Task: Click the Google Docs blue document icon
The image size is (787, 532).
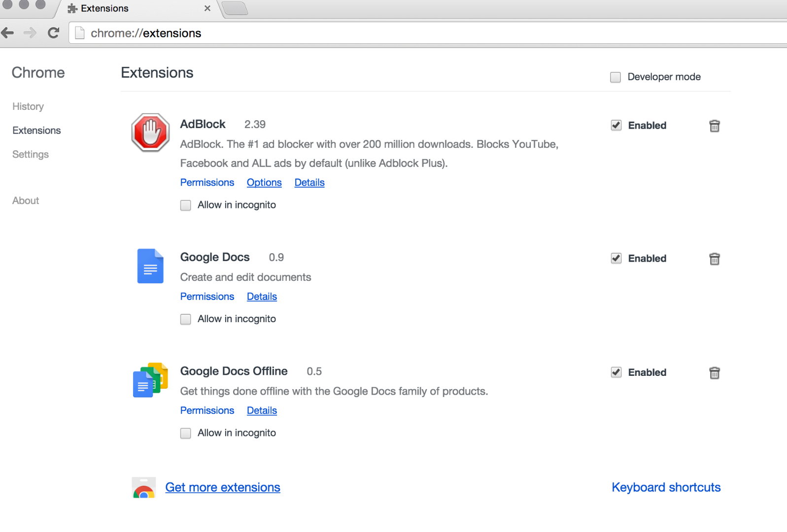Action: pyautogui.click(x=150, y=266)
